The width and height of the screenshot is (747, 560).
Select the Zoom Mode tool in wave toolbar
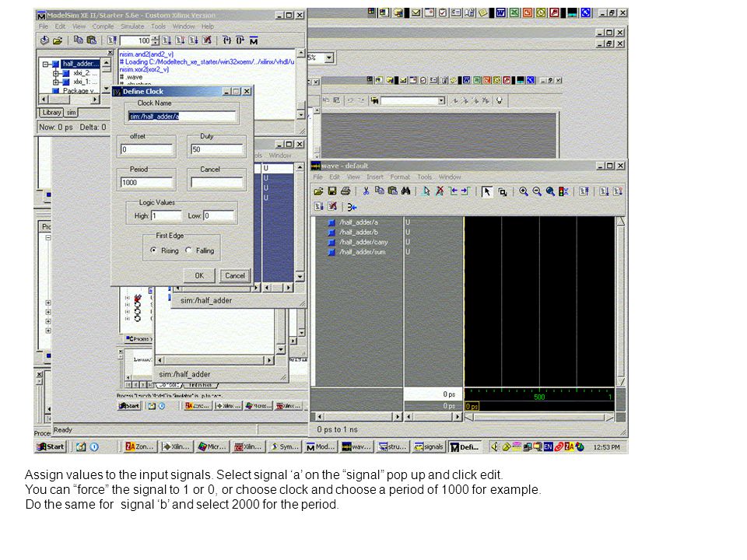503,192
